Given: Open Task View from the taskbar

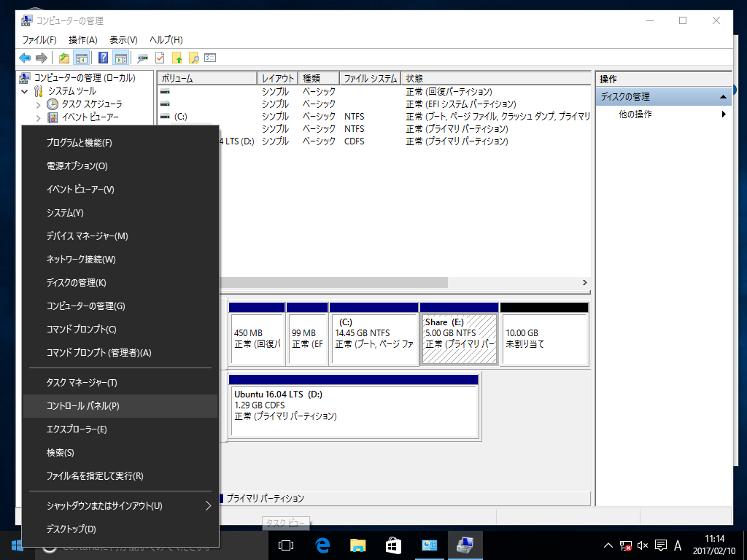Looking at the screenshot, I should click(286, 545).
